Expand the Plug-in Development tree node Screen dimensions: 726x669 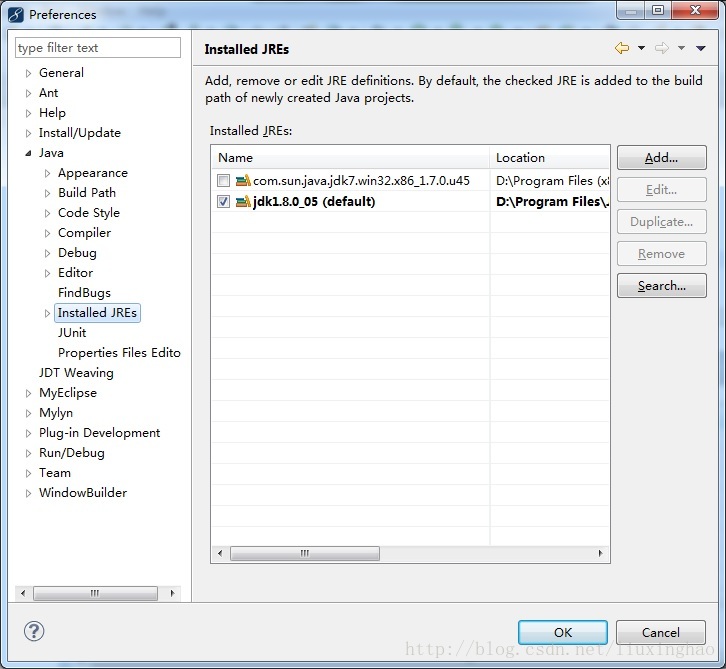pyautogui.click(x=29, y=433)
